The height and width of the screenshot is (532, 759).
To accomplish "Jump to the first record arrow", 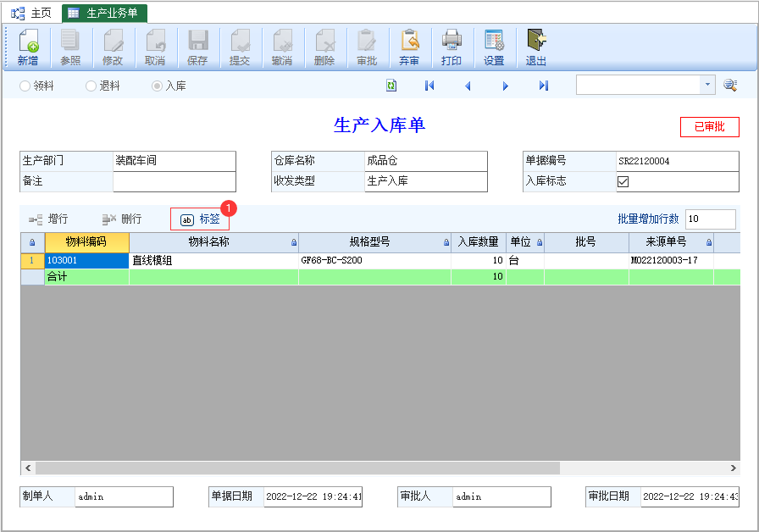I will tap(429, 86).
